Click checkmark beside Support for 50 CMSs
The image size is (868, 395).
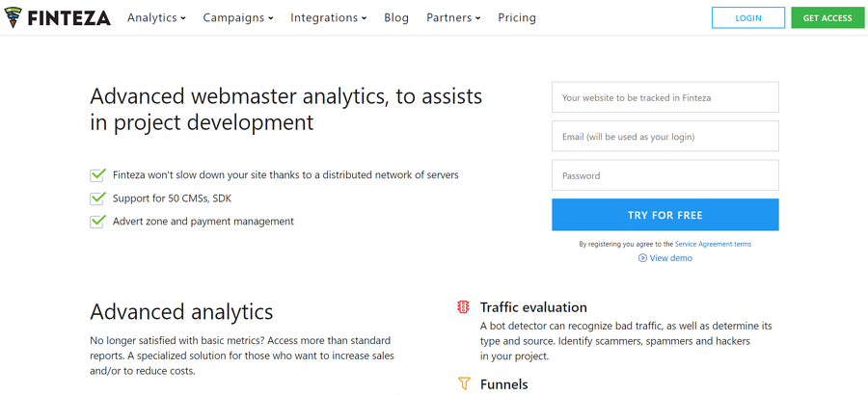click(97, 198)
